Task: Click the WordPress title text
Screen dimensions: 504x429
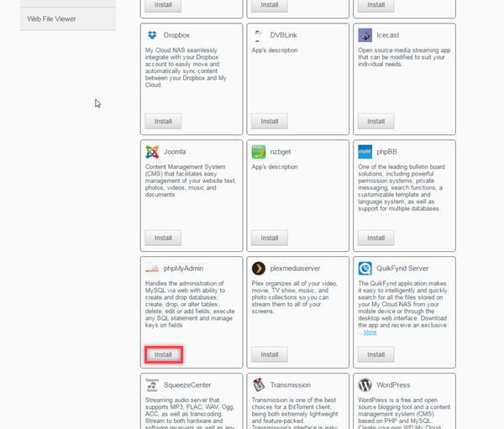Action: coord(393,385)
